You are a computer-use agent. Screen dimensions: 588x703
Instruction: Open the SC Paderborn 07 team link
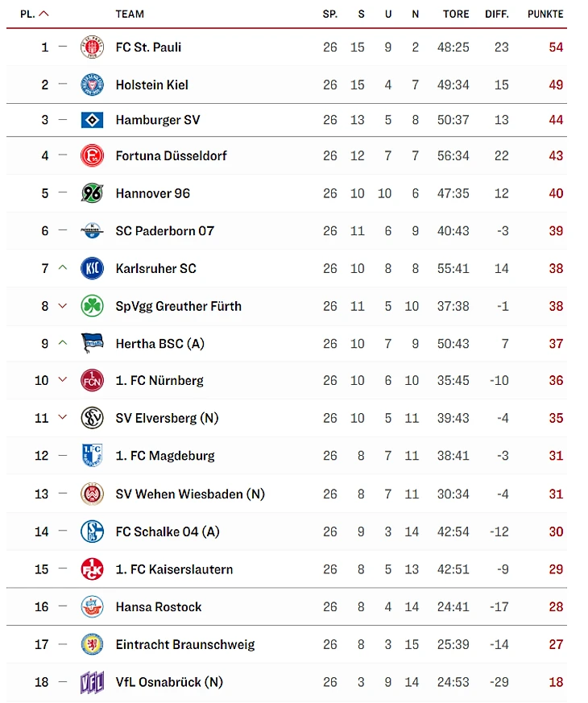click(x=165, y=231)
